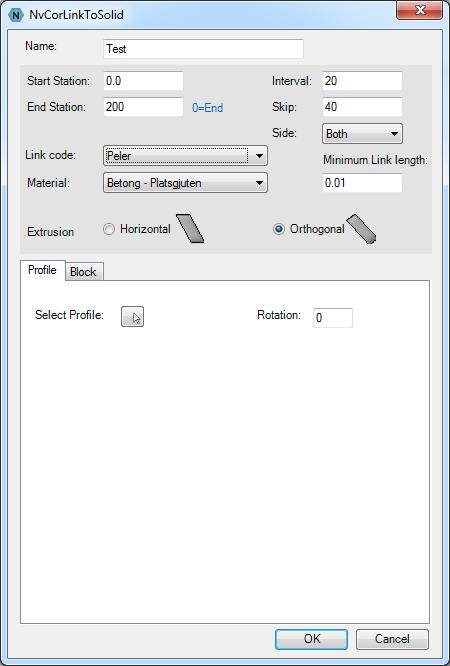The height and width of the screenshot is (666, 450).
Task: Select the Orthogonal extrusion radio button
Action: [x=279, y=229]
